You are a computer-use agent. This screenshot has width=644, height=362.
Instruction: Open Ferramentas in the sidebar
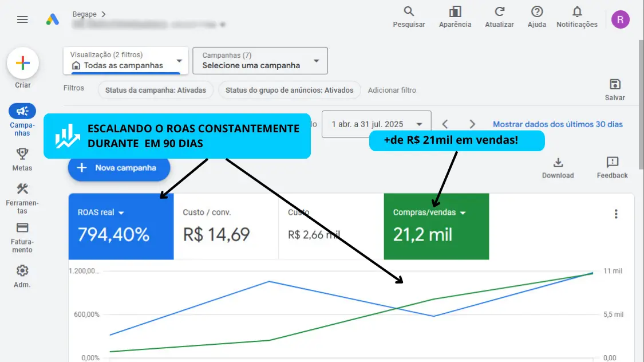[22, 196]
